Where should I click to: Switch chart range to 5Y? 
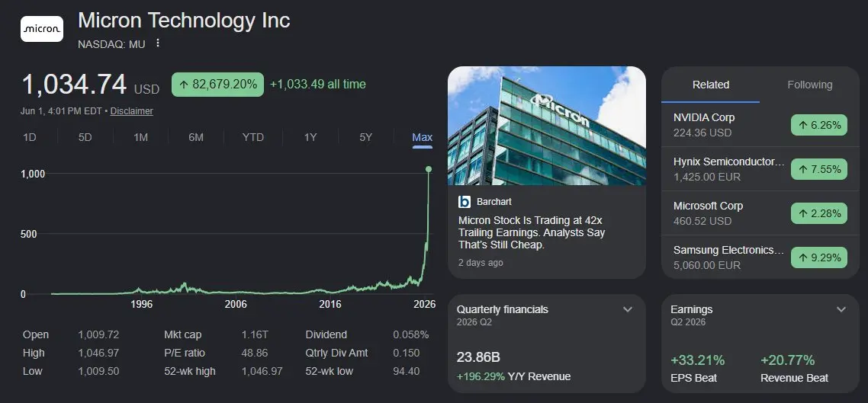pos(366,137)
